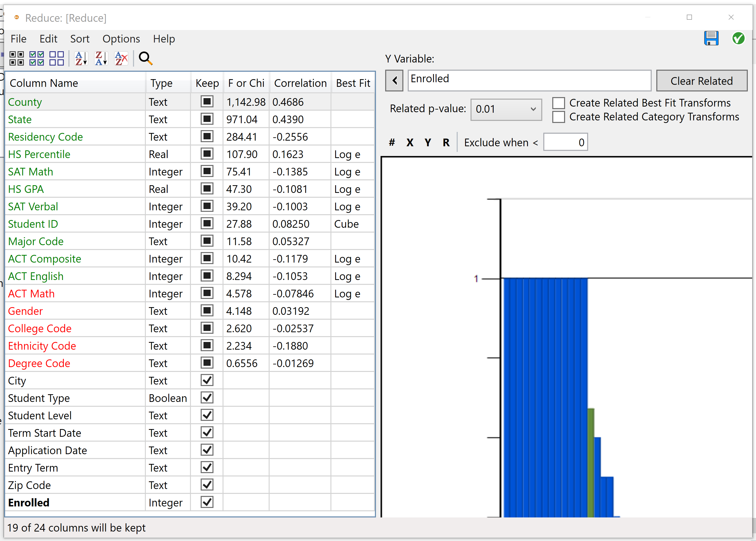Image resolution: width=756 pixels, height=541 pixels.
Task: Open the File menu
Action: click(18, 39)
